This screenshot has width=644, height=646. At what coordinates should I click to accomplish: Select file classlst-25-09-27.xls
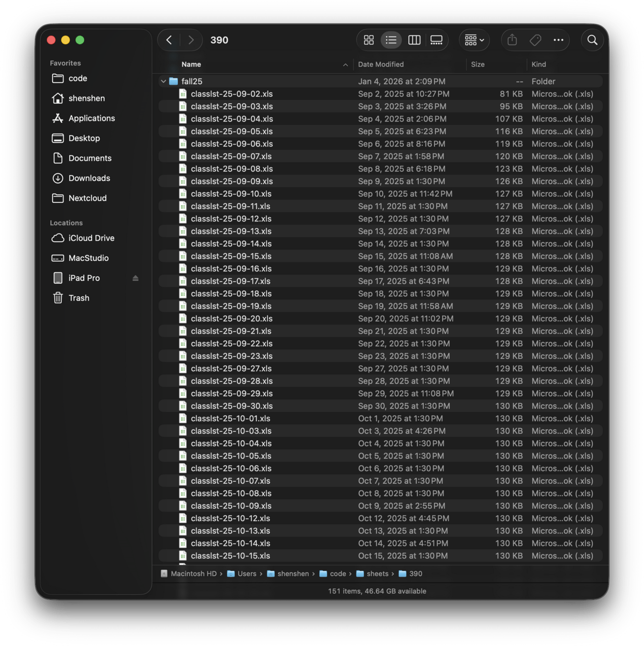point(380,368)
